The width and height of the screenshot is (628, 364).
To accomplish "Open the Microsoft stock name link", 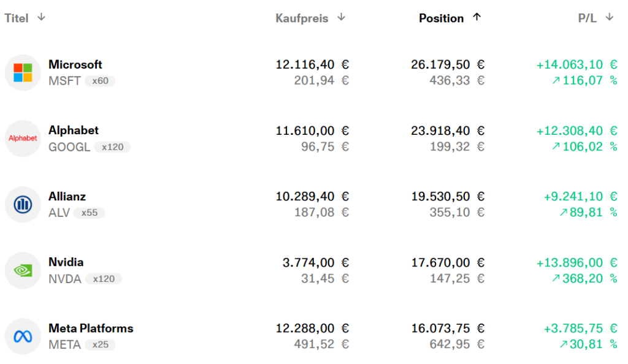I will [x=75, y=64].
